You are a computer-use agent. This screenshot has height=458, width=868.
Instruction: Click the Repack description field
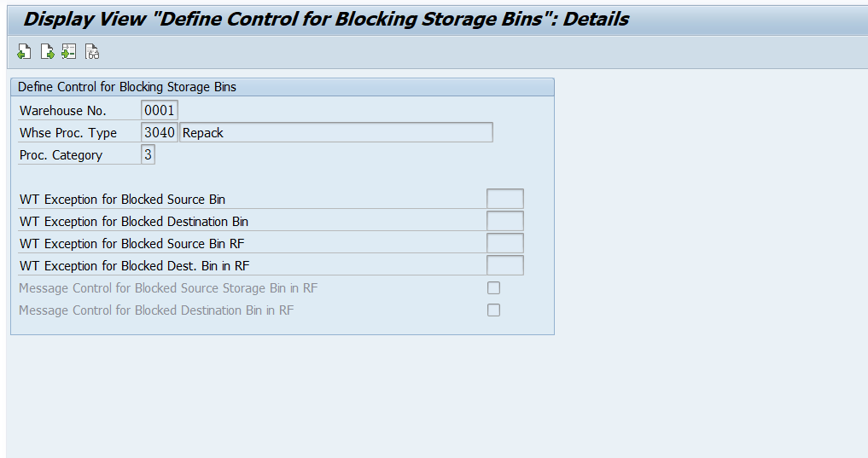point(336,133)
